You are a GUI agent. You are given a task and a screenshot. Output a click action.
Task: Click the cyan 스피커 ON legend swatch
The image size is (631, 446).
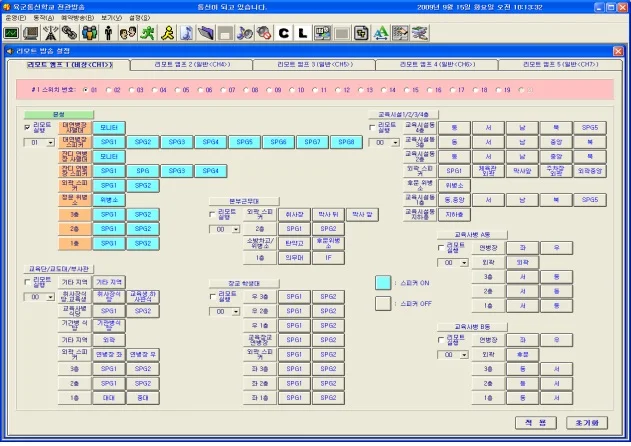(x=383, y=283)
